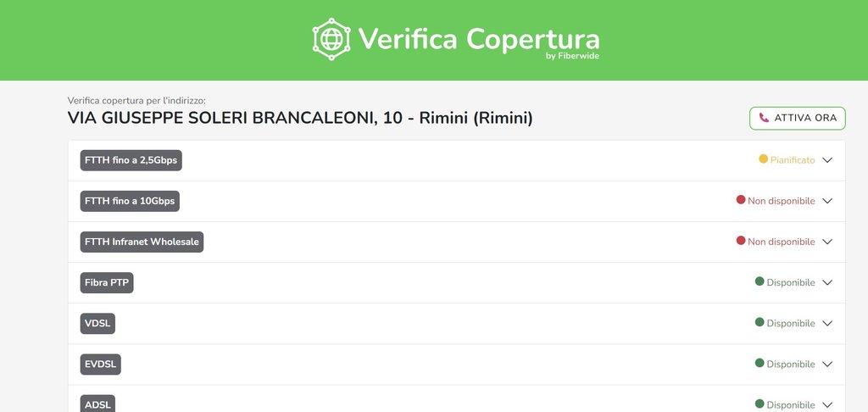Click the Verifica Copertura globe logo icon
The image size is (868, 412).
coord(331,39)
